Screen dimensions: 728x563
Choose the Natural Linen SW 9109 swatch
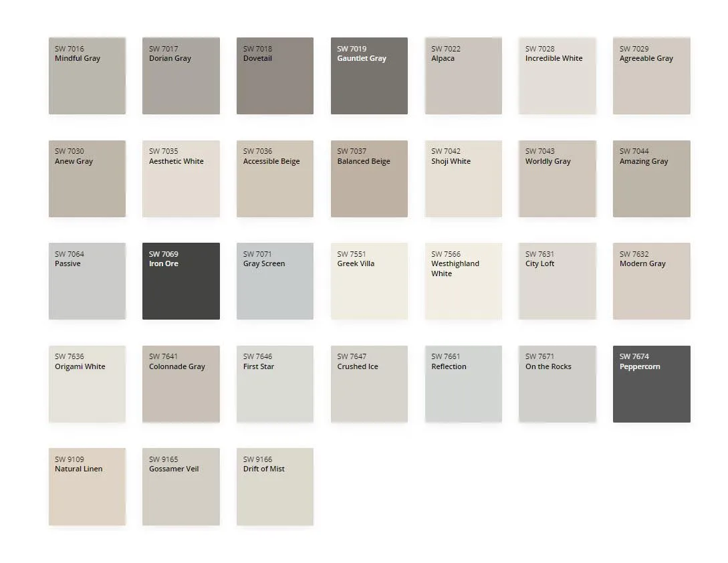pos(88,487)
